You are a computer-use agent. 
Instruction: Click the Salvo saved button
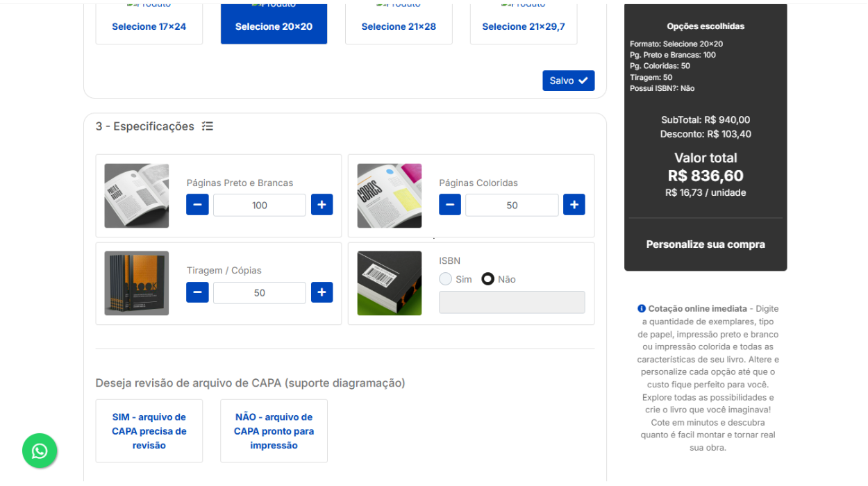pos(568,81)
